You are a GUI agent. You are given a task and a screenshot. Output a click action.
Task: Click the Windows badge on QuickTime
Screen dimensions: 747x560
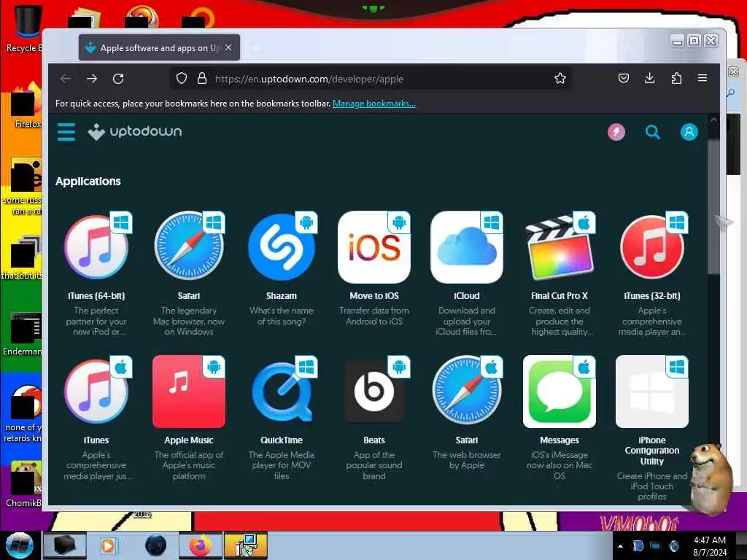[306, 367]
